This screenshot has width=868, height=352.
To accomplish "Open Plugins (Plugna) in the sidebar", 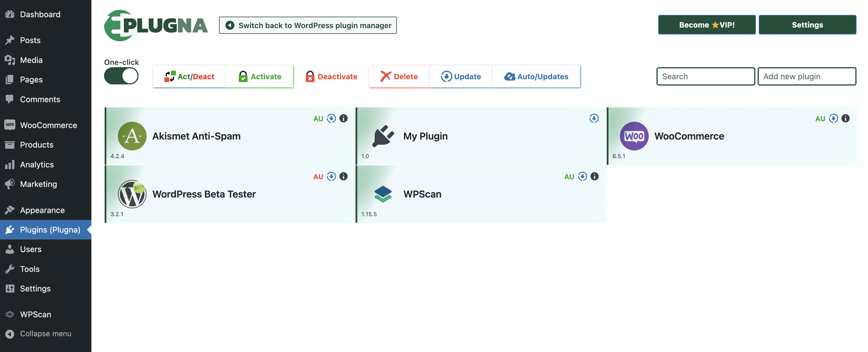I will pyautogui.click(x=45, y=229).
